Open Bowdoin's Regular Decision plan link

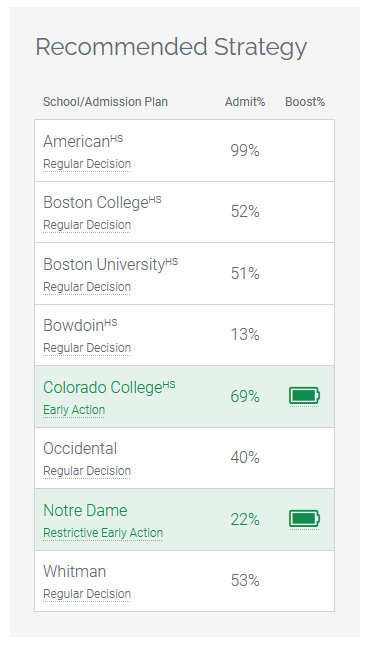click(87, 348)
